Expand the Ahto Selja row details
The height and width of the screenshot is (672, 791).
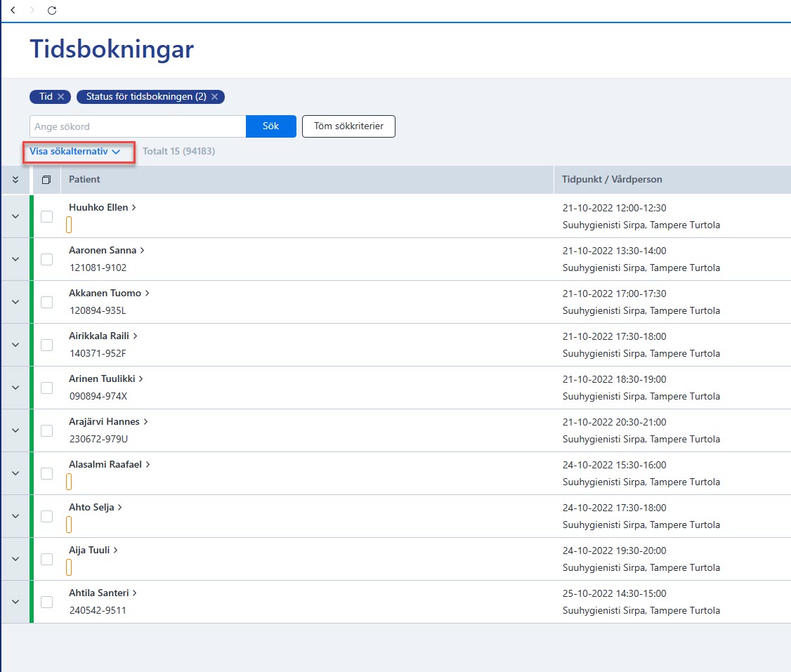pyautogui.click(x=15, y=516)
